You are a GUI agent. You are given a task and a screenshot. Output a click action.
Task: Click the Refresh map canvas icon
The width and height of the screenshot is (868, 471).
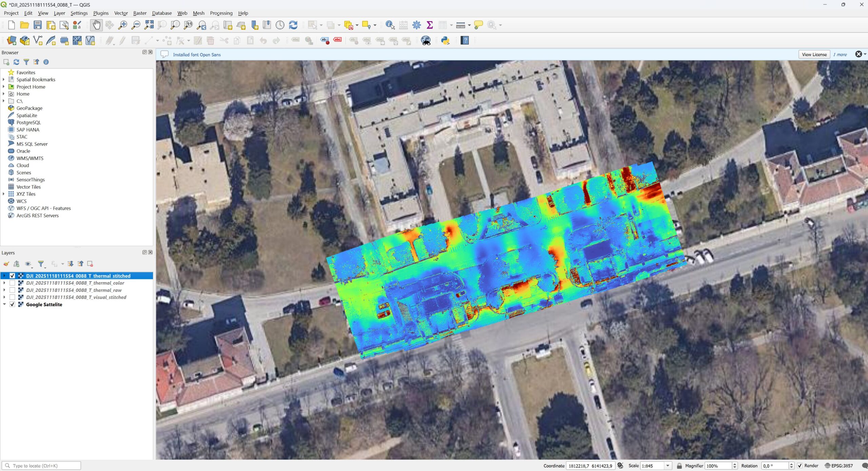[x=293, y=25]
